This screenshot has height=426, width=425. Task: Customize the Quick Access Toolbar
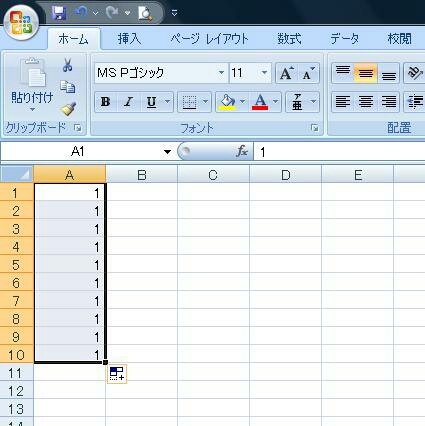click(174, 13)
